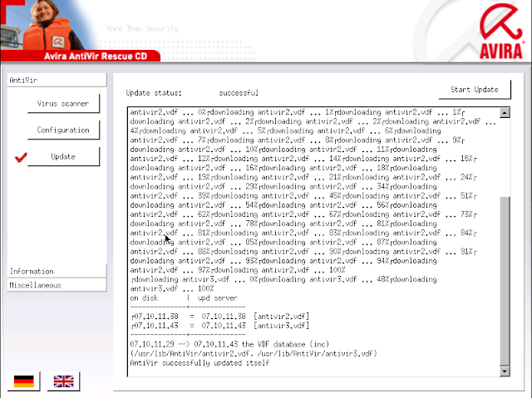Click the '[antivir3.vdf]' version row
This screenshot has width=532, height=398.
coord(220,326)
